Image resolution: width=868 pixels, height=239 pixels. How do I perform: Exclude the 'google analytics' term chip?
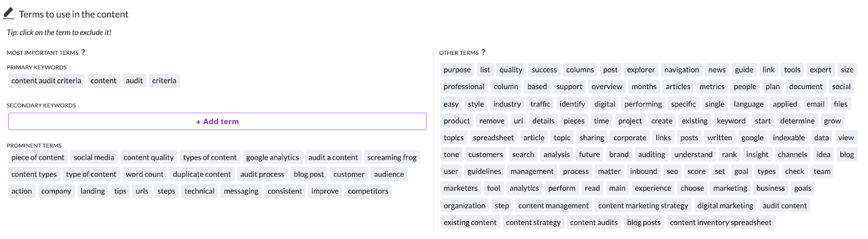click(272, 158)
